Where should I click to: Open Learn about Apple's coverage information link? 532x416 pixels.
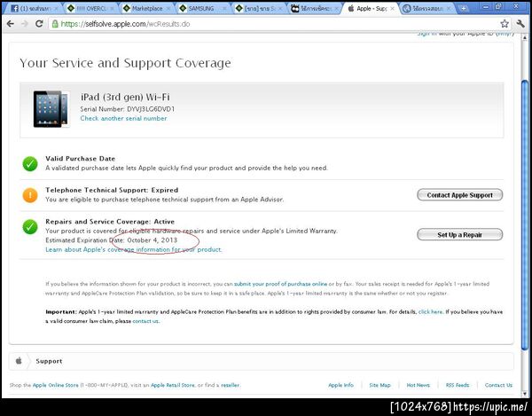(x=133, y=249)
